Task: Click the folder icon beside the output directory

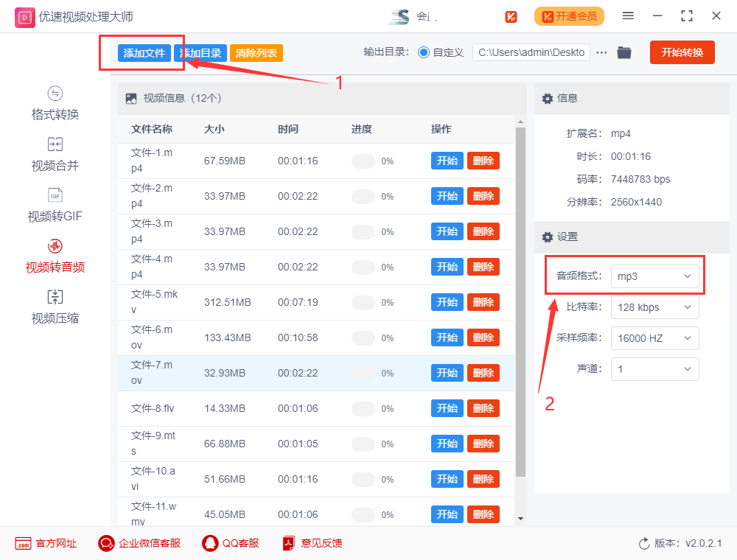Action: click(x=624, y=52)
